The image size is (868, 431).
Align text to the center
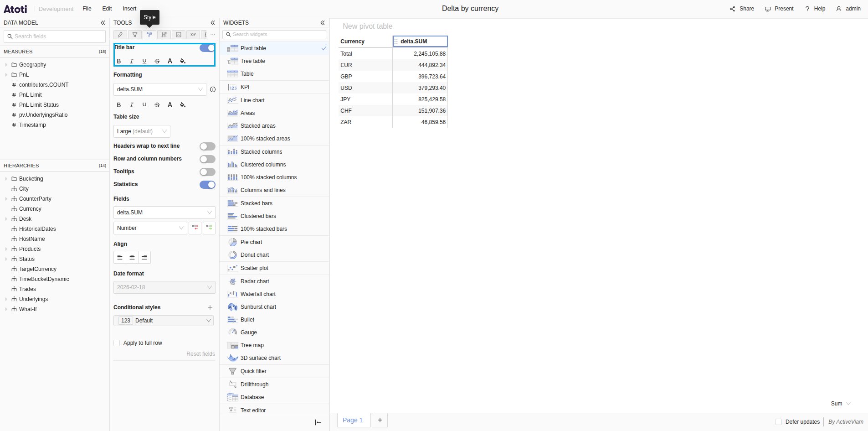coord(132,257)
